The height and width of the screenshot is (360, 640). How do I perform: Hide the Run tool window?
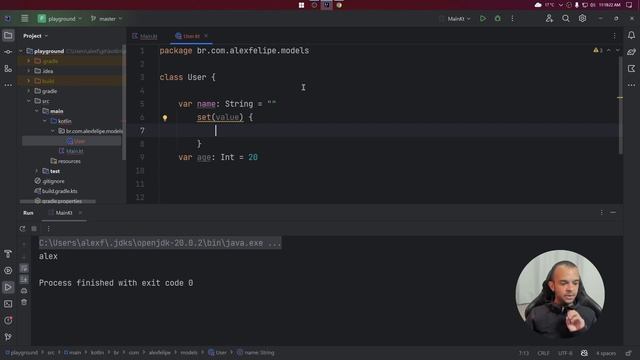coord(613,212)
